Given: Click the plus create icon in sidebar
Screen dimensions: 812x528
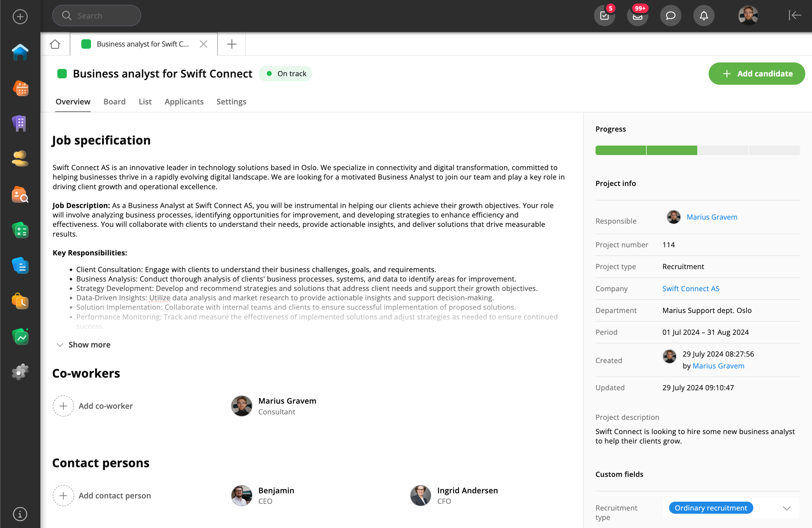Looking at the screenshot, I should pos(20,16).
